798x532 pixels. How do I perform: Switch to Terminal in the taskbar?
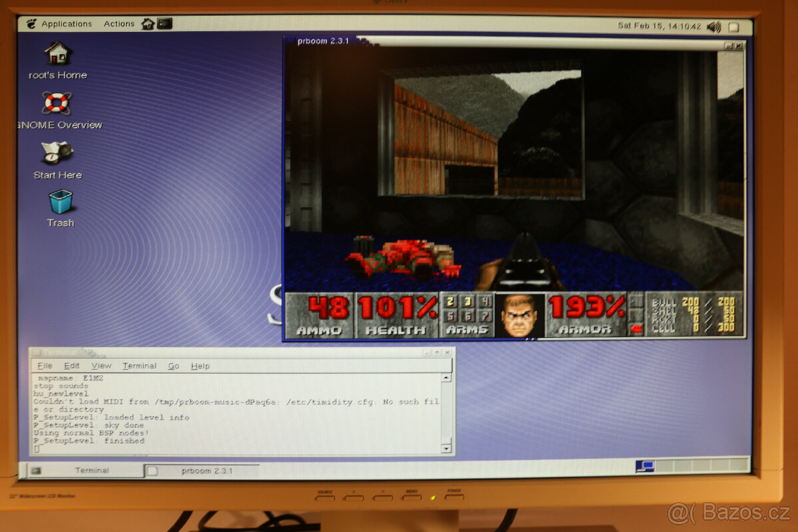[86, 470]
